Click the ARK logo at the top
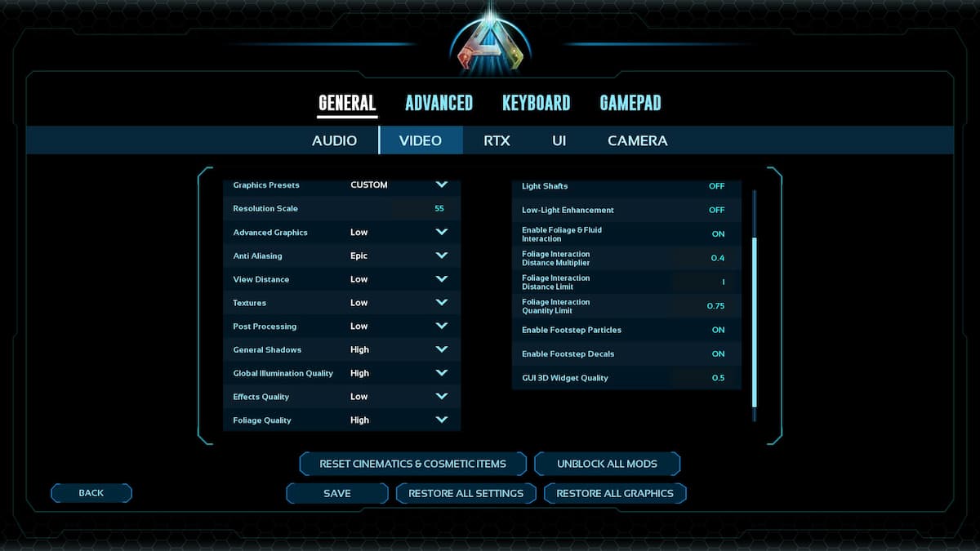The height and width of the screenshot is (551, 980). pos(489,42)
